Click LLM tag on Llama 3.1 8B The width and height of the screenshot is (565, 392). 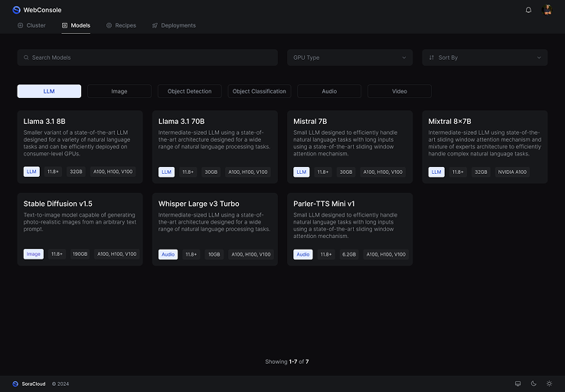(31, 171)
